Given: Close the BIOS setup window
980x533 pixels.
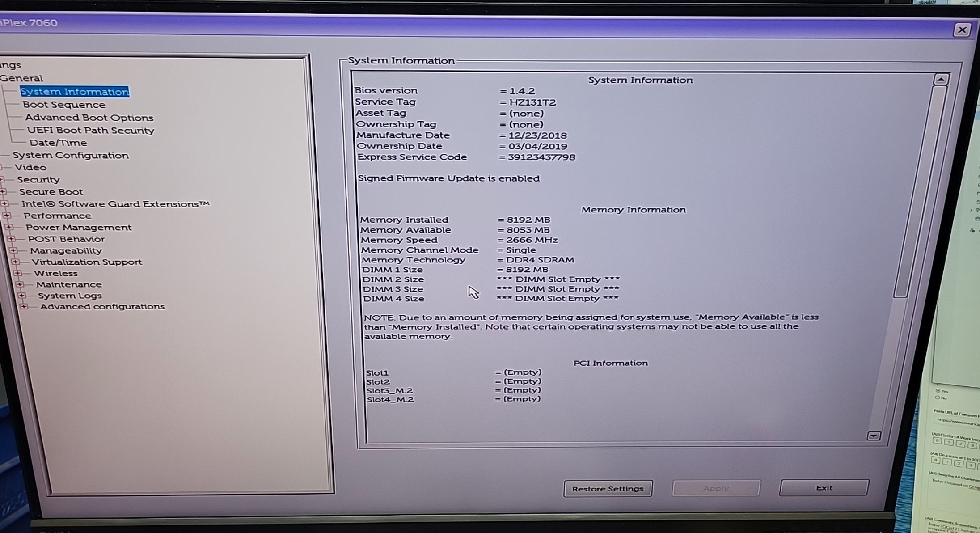Looking at the screenshot, I should [x=962, y=30].
